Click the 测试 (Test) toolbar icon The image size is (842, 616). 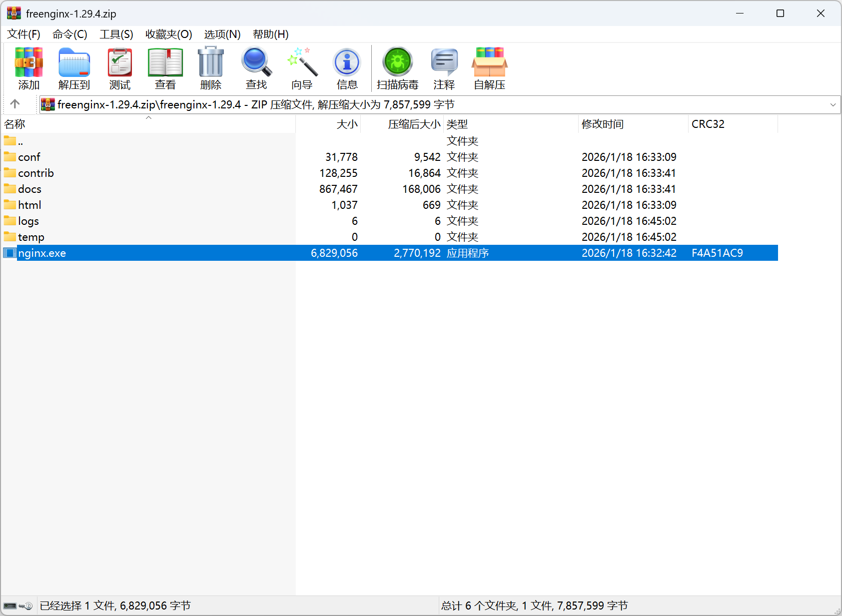(x=120, y=62)
